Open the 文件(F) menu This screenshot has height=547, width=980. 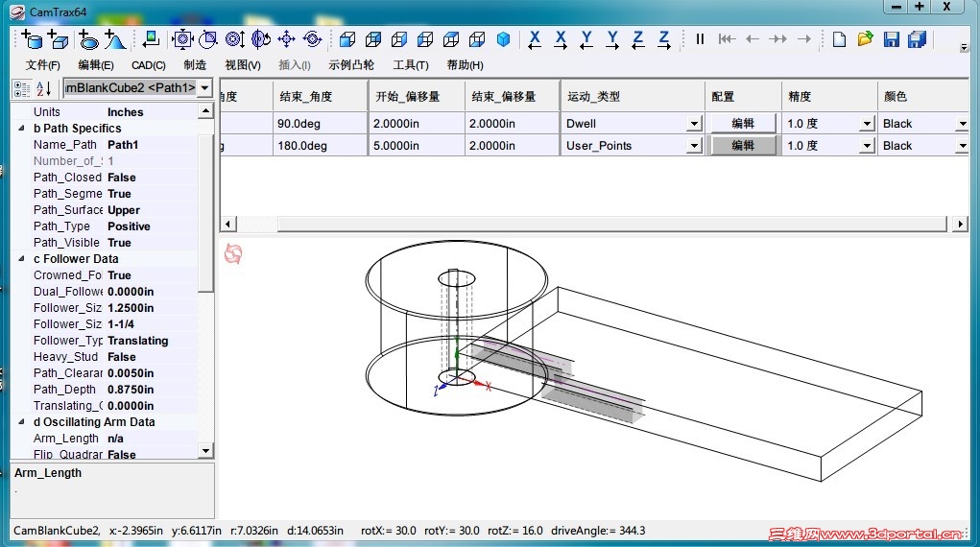[42, 65]
